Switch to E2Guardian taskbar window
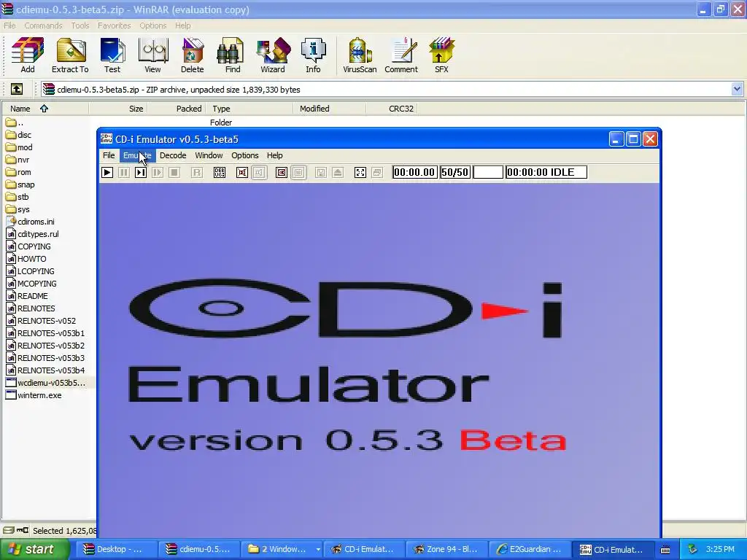 click(530, 549)
